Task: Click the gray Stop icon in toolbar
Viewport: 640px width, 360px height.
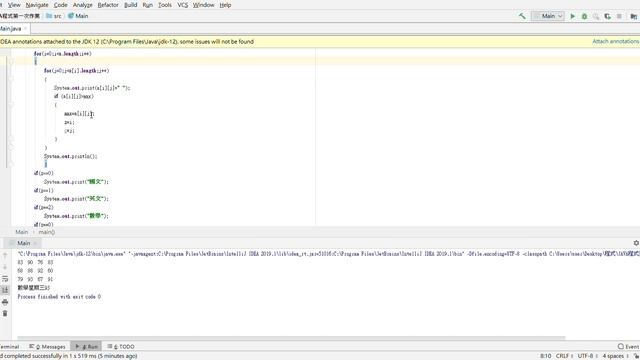Action: [619, 16]
